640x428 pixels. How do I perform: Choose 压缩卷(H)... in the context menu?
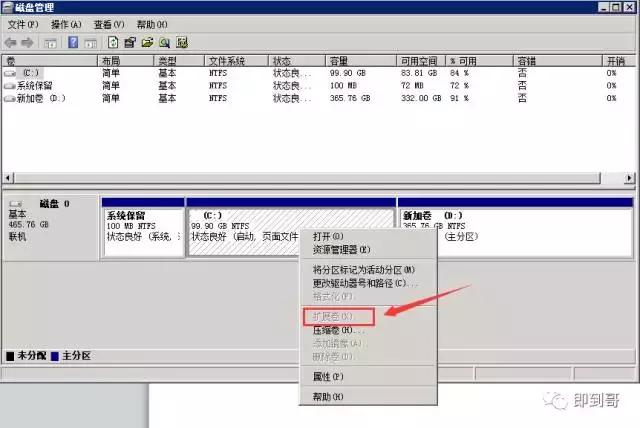click(x=368, y=330)
